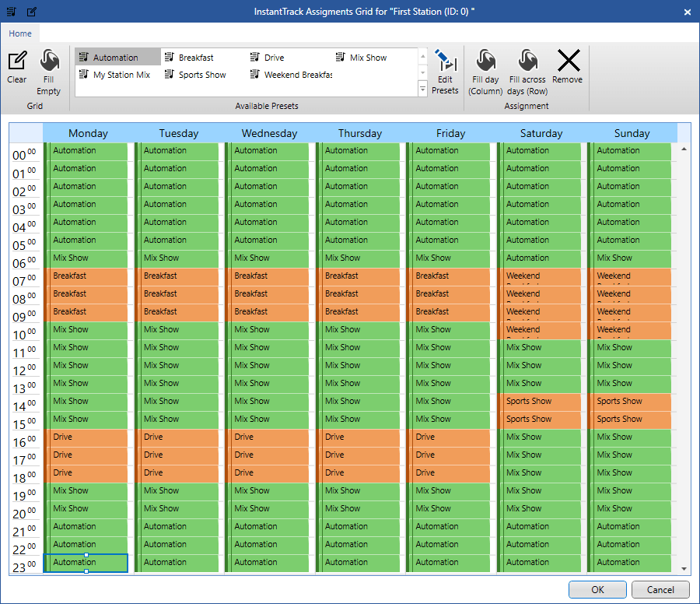Select the Sports Show preset
The width and height of the screenshot is (700, 604).
pos(202,75)
